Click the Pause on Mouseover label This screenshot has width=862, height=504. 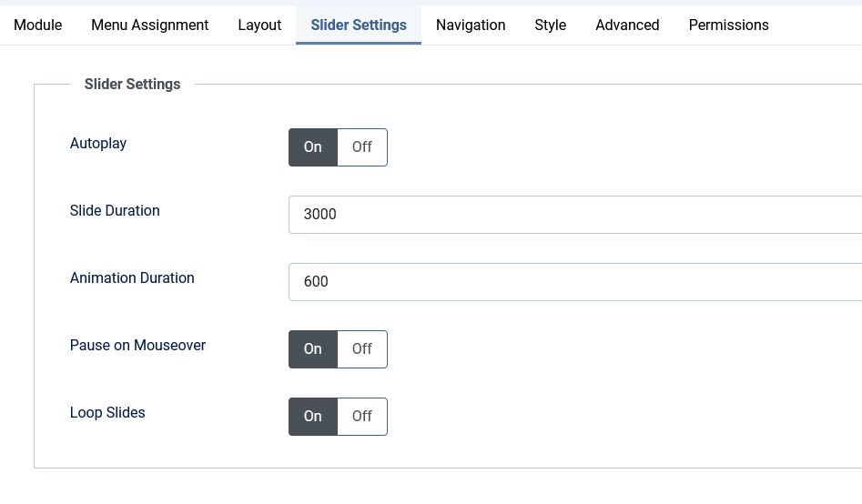[137, 345]
